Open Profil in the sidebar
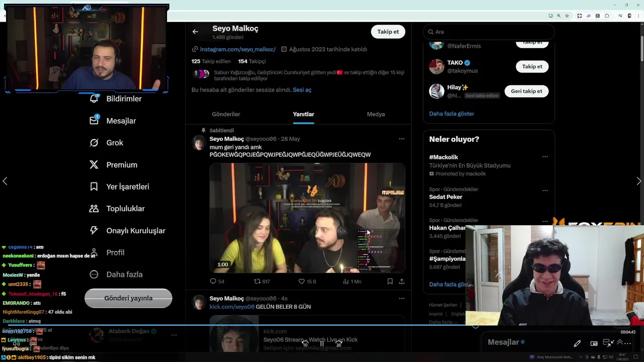The image size is (644, 362). pyautogui.click(x=107, y=252)
